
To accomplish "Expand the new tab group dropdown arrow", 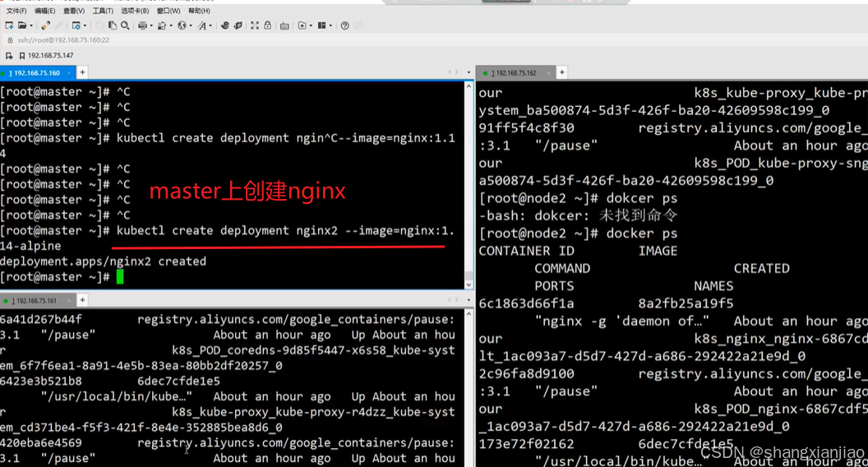I will [311, 25].
